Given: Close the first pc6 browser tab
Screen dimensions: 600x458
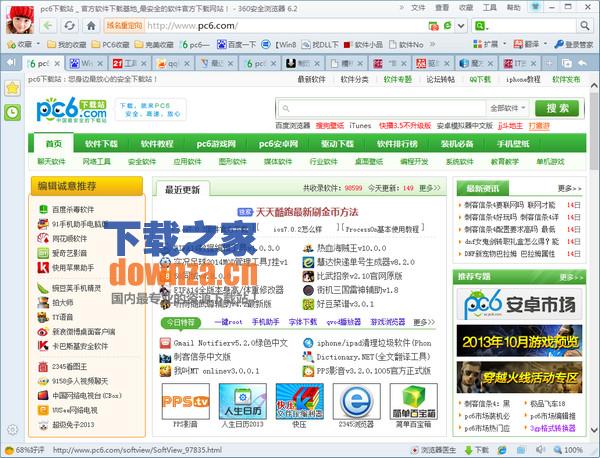Looking at the screenshot, I should pos(57,64).
